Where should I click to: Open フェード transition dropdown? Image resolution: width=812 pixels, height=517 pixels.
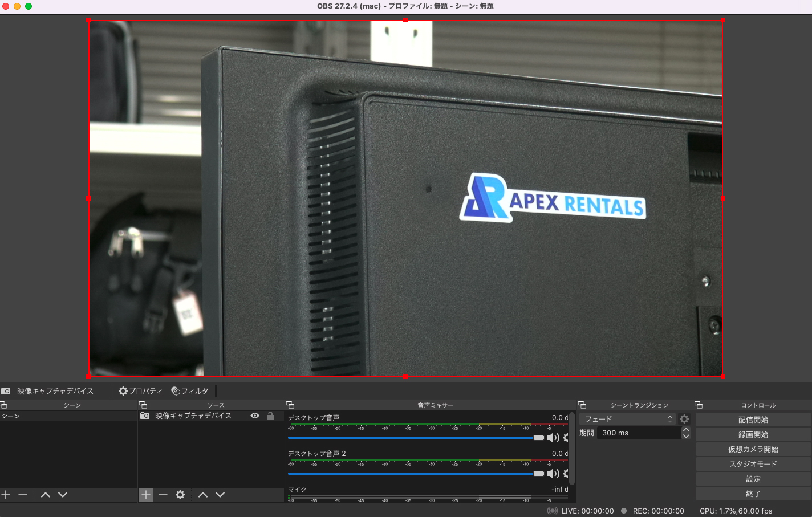(x=627, y=419)
